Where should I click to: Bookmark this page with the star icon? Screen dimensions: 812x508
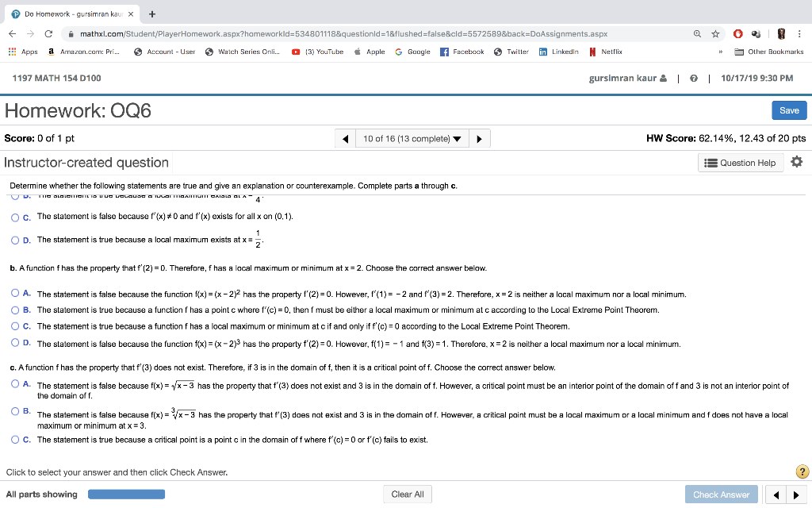(715, 33)
